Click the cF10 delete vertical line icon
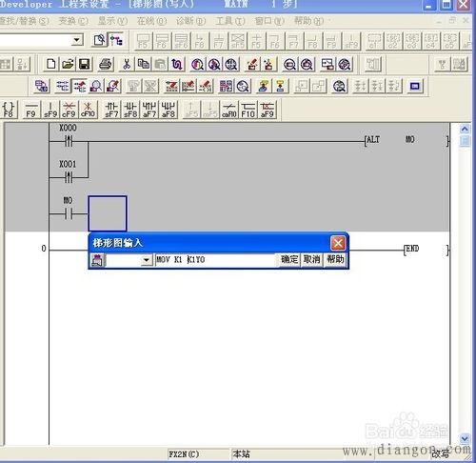 (89, 110)
